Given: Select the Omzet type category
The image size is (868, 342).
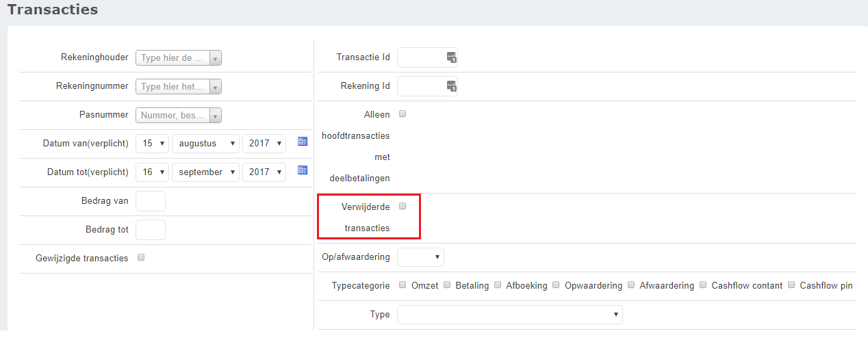Looking at the screenshot, I should [403, 285].
